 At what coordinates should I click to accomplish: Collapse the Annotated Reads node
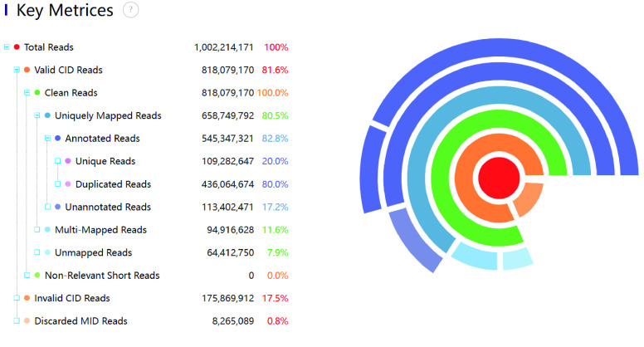pyautogui.click(x=47, y=139)
